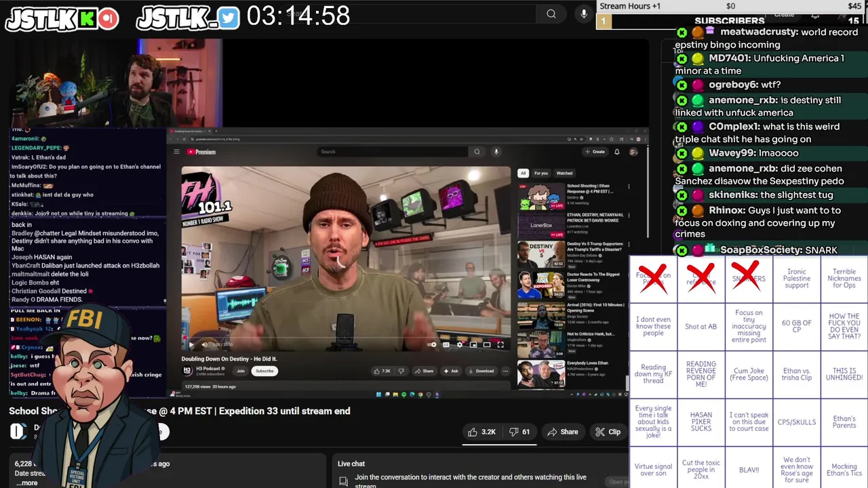Subscribe to the H3 Podcast channel
The height and width of the screenshot is (488, 868).
[264, 371]
